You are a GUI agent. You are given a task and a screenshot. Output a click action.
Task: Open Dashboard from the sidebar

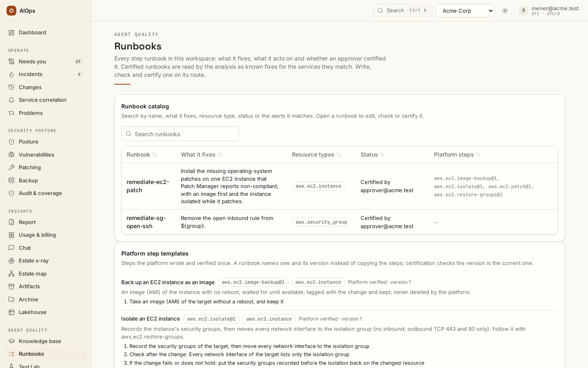point(46,32)
